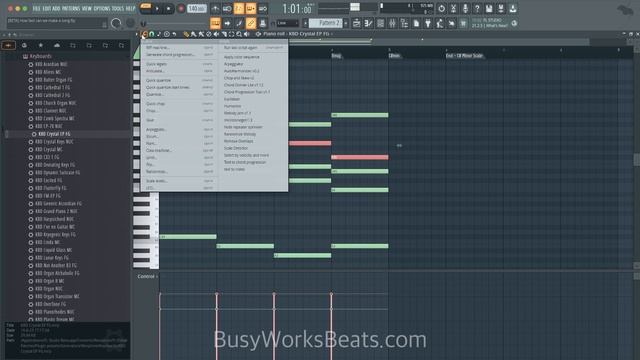Viewport: 640px width, 360px height.
Task: Select the Slice tool in piano roll
Action: (224, 34)
